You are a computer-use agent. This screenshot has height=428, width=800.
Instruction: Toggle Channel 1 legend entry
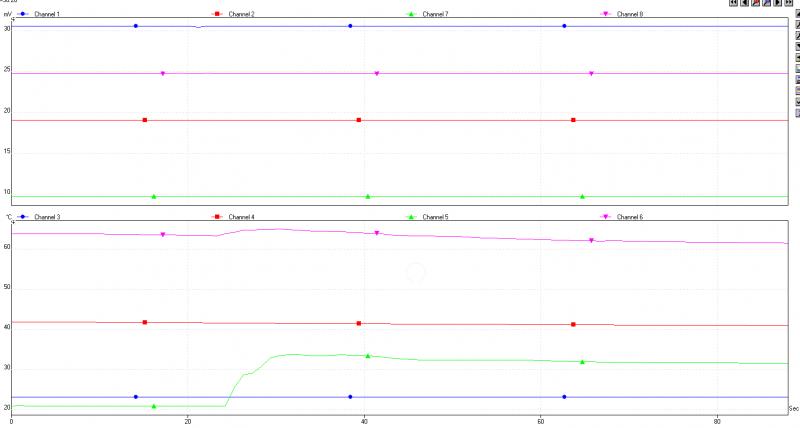point(45,14)
